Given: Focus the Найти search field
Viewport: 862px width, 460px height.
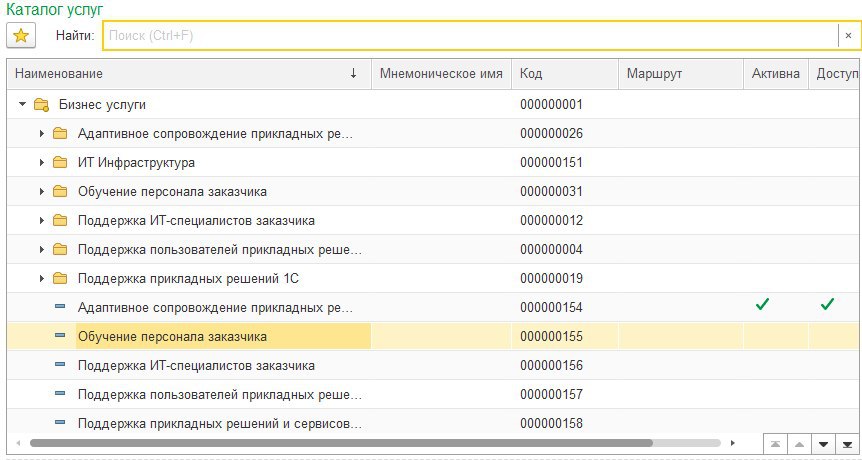Looking at the screenshot, I should (471, 36).
